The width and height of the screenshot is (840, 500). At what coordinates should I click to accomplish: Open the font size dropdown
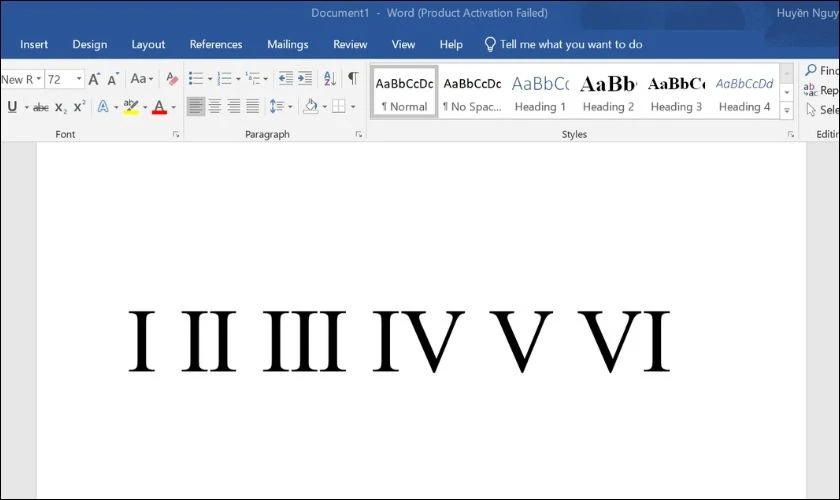79,79
